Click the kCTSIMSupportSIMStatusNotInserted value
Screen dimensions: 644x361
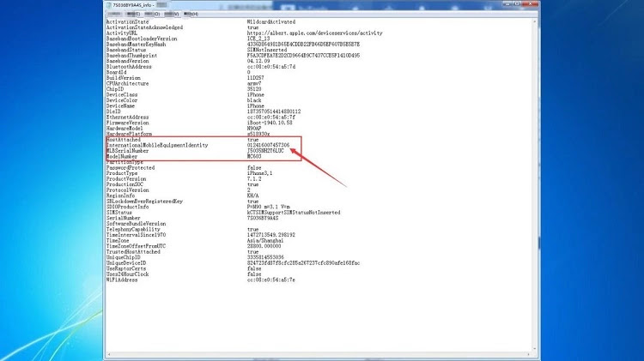pyautogui.click(x=294, y=213)
